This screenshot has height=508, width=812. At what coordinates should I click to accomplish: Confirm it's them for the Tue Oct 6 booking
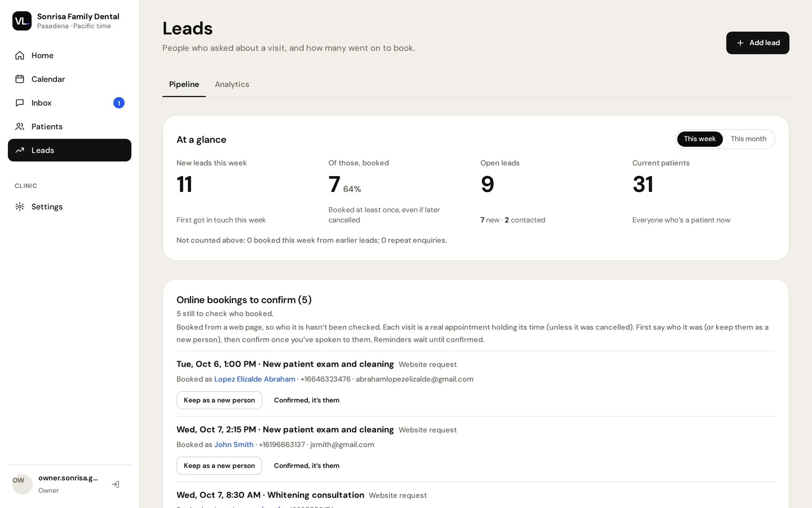[307, 400]
